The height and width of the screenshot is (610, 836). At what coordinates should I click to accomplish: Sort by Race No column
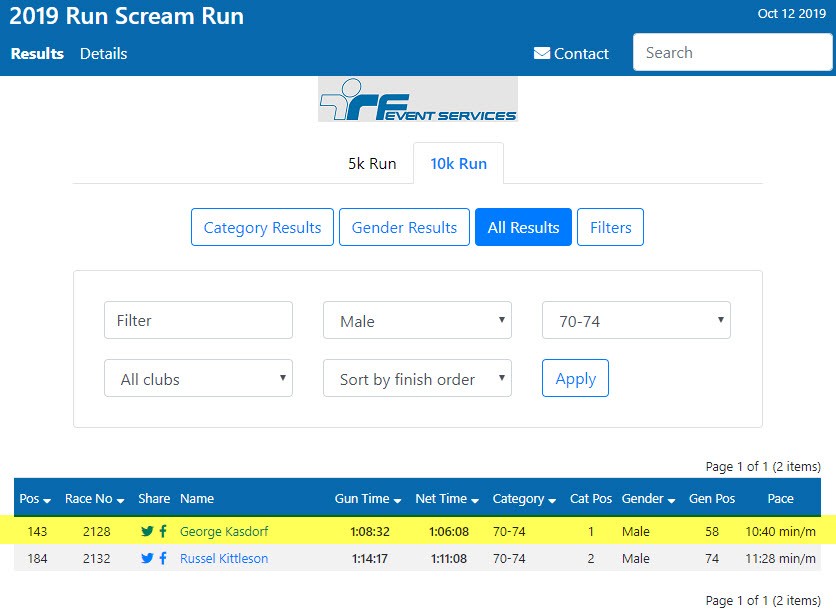[95, 499]
